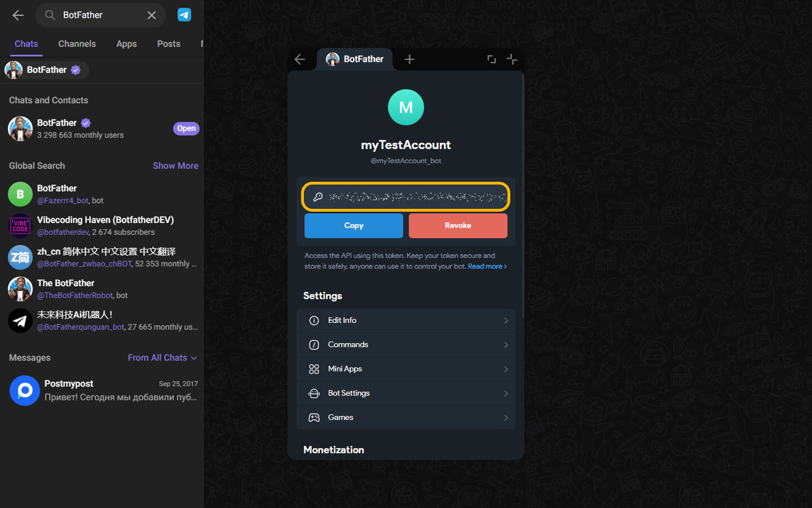Screen dimensions: 812x508
Task: Click the collapse icon in mini app header
Action: [x=511, y=59]
